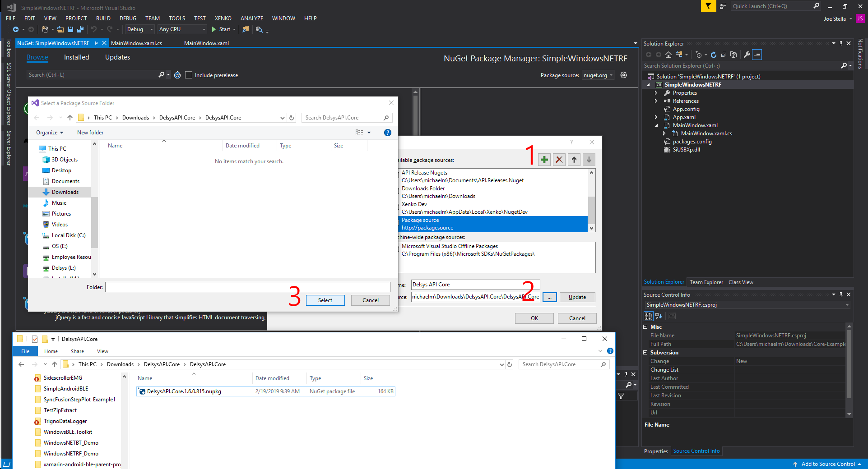Click the help icon in folder dialog
This screenshot has width=868, height=469.
click(387, 133)
